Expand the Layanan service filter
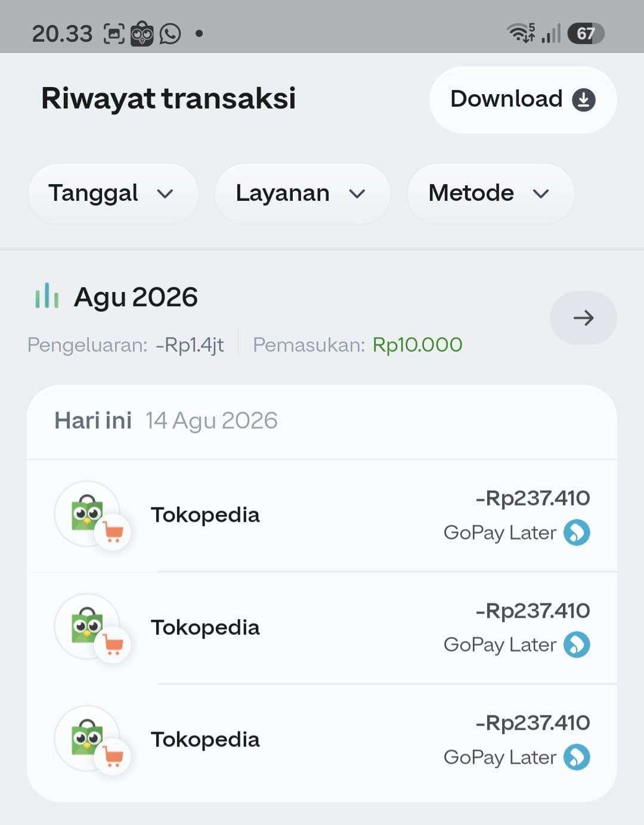The image size is (644, 825). [302, 193]
